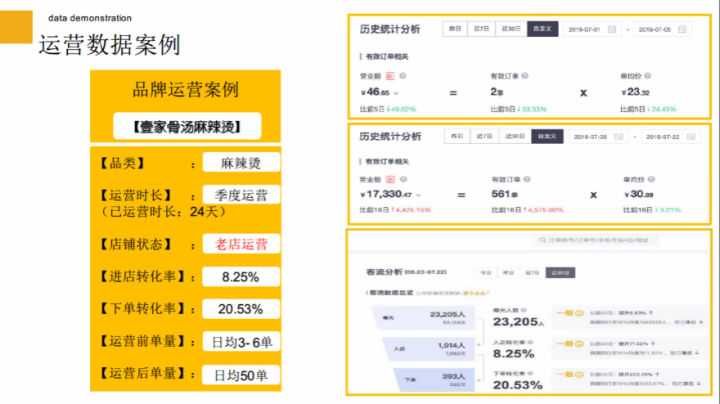Click calendar icon beside 2019-07-22 date
Viewport: 720px width, 404px height.
tap(691, 137)
